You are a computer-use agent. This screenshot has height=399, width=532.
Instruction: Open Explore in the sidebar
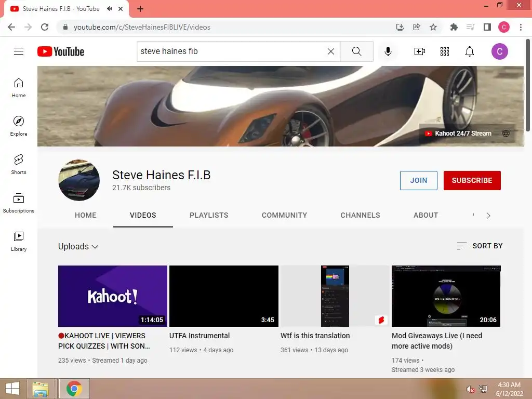point(19,126)
